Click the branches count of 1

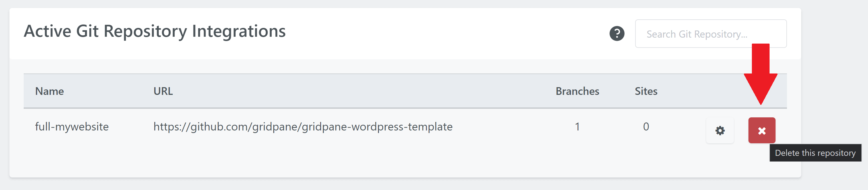click(577, 127)
